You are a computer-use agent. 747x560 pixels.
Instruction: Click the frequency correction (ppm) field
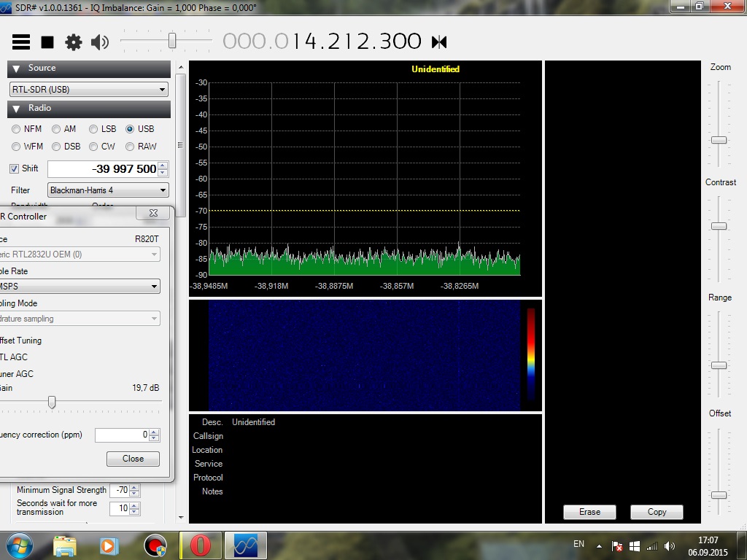click(x=122, y=435)
